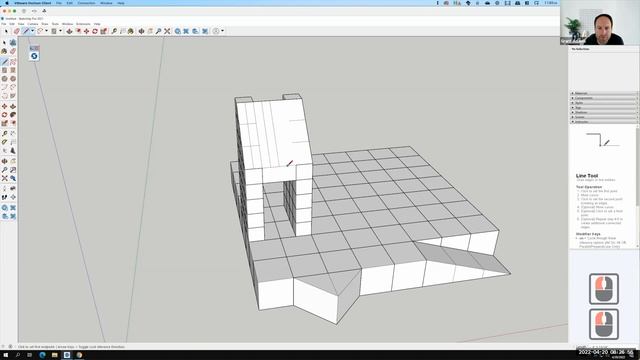The height and width of the screenshot is (360, 640).
Task: Collapse the Instructor tray panel
Action: (603, 122)
